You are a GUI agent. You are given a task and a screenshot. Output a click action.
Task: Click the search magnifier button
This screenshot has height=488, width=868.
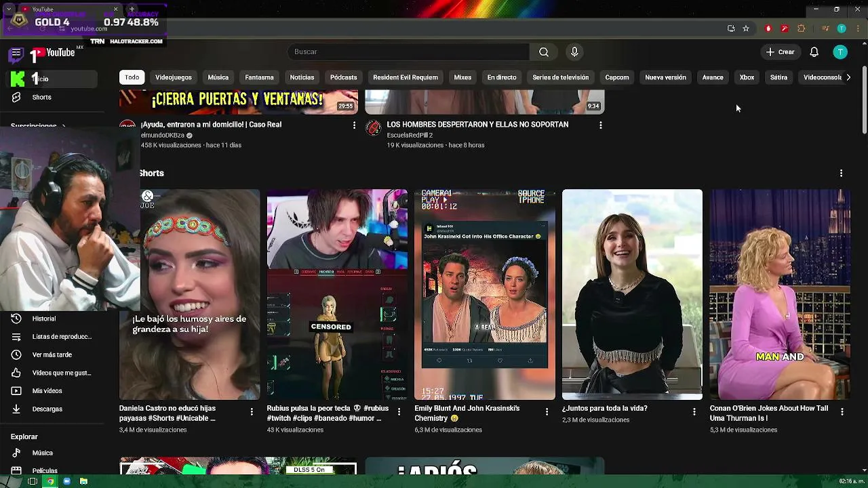(x=544, y=52)
